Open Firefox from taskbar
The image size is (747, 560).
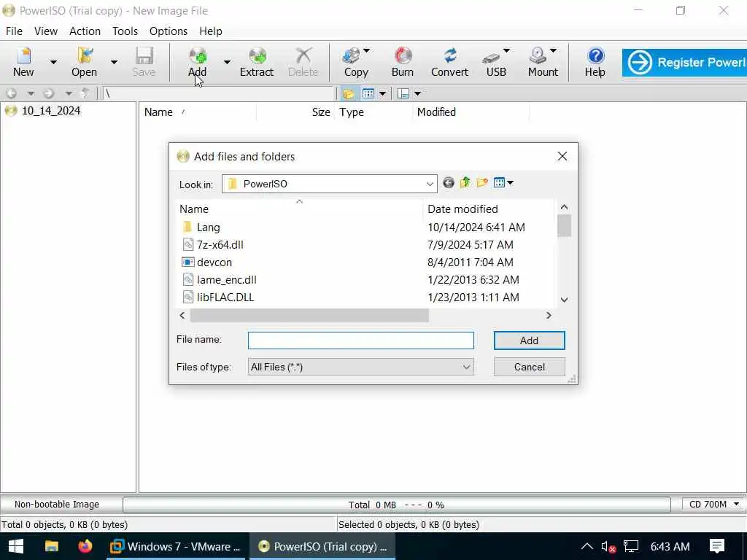pyautogui.click(x=85, y=546)
